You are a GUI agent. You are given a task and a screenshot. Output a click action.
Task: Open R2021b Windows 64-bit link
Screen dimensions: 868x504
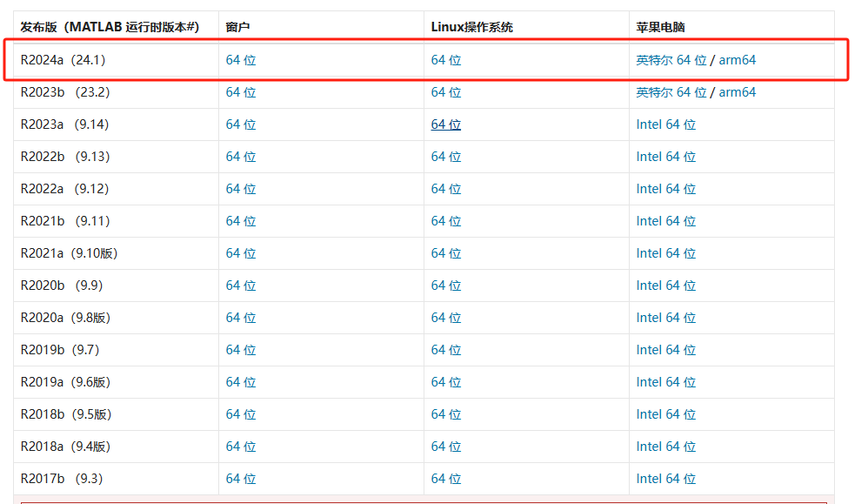(x=241, y=220)
